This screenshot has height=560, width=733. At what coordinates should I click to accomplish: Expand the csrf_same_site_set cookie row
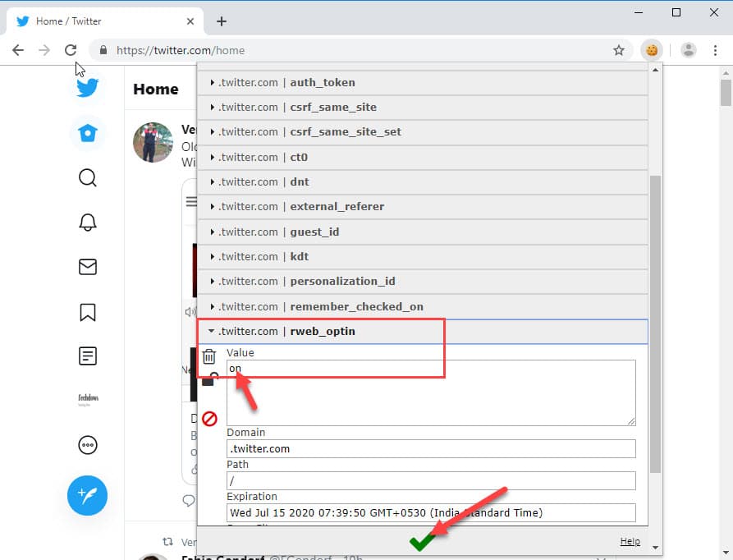coord(423,132)
